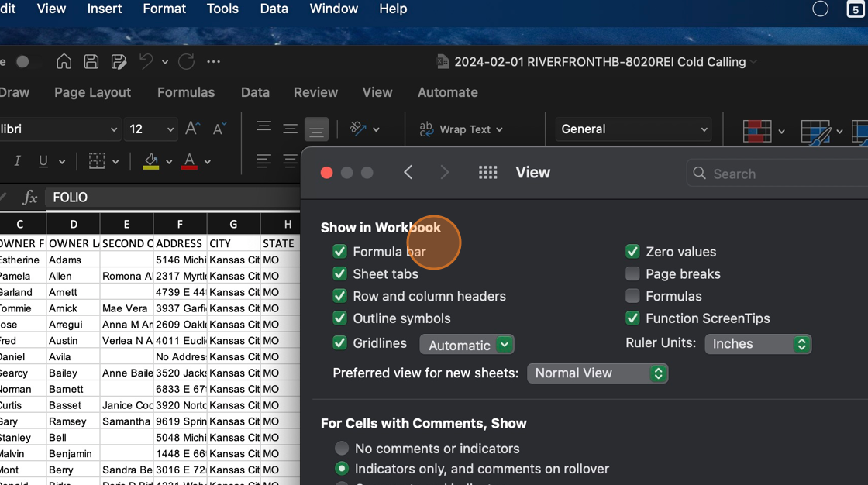Open the Ruler Units Inches dropdown

757,344
